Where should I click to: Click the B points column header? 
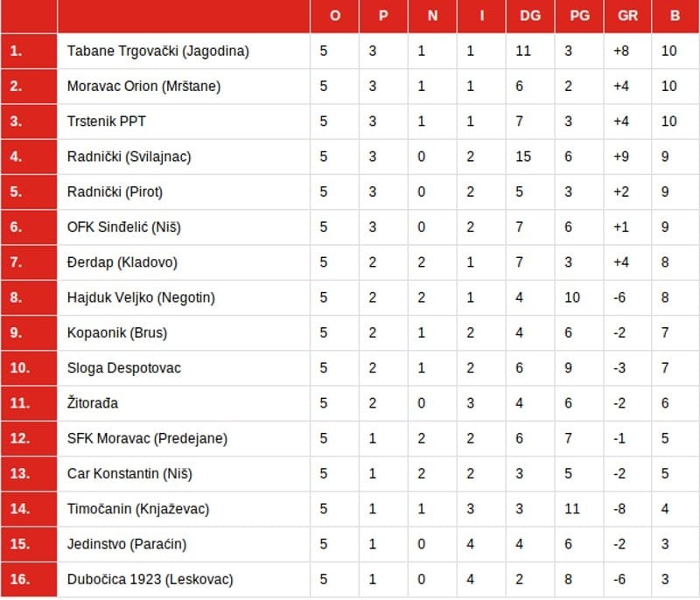675,16
